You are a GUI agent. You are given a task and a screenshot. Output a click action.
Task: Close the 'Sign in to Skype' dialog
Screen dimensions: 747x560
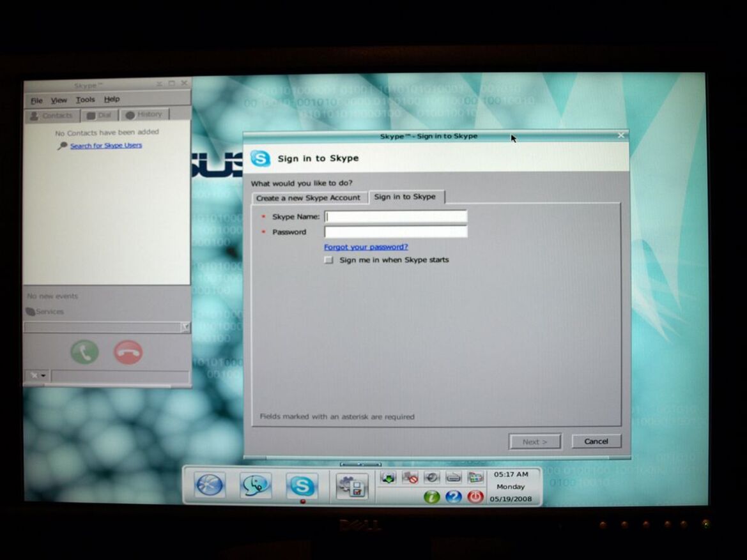click(x=620, y=136)
